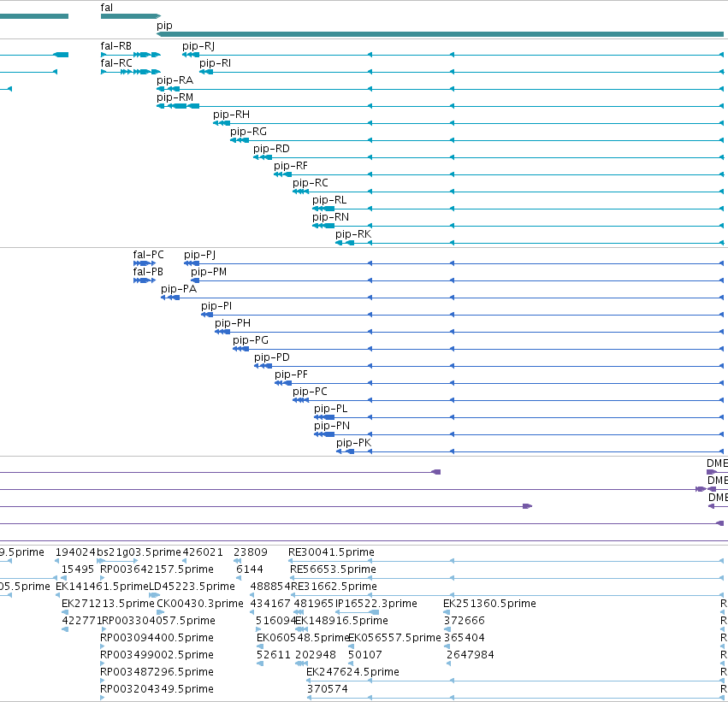Screen dimensions: 728x702
Task: Select transcript pip-RJ label
Action: pyautogui.click(x=198, y=46)
